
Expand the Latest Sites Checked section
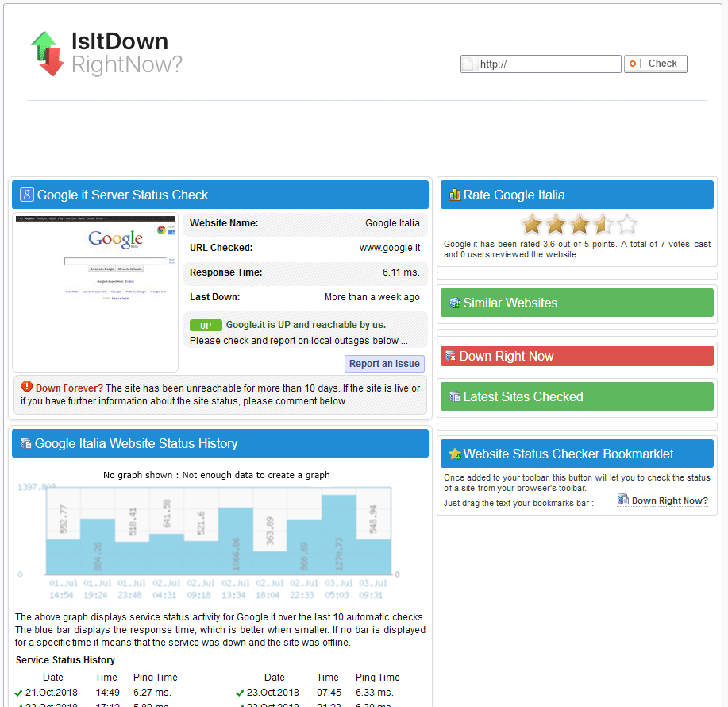pyautogui.click(x=576, y=396)
